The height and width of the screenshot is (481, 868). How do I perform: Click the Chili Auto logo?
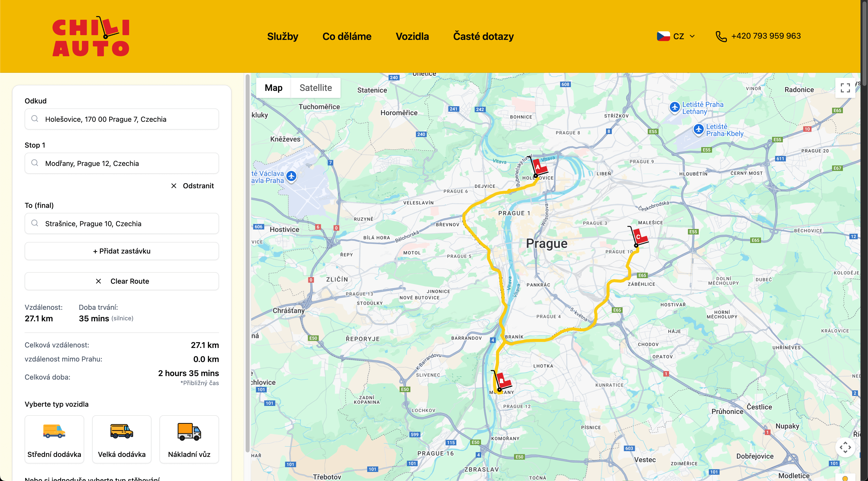click(91, 36)
